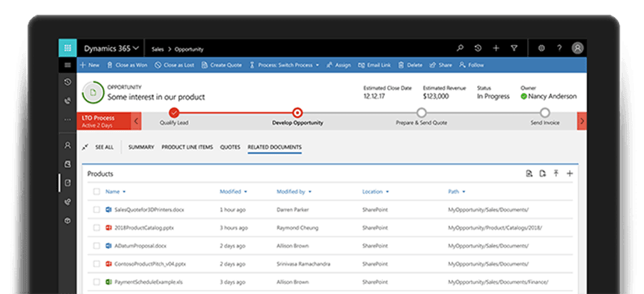Click Create Quote command
The width and height of the screenshot is (644, 294).
click(x=222, y=65)
